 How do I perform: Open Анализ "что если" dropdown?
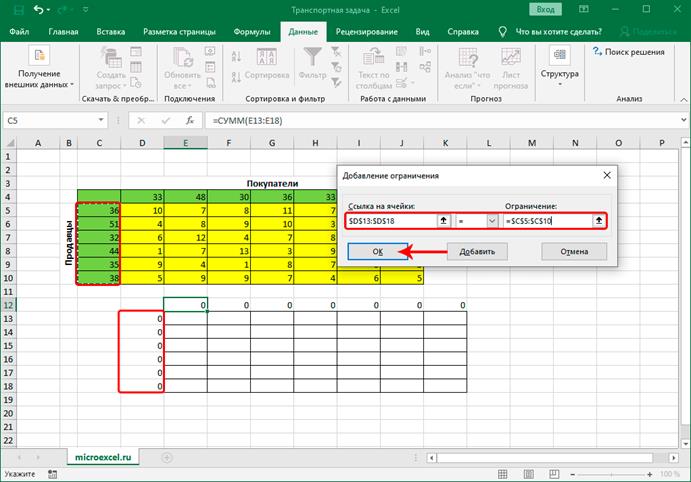click(467, 68)
